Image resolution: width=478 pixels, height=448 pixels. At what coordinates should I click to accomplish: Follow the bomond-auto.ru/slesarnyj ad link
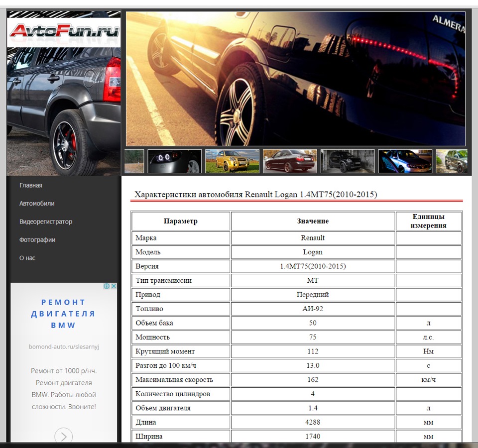pos(64,346)
